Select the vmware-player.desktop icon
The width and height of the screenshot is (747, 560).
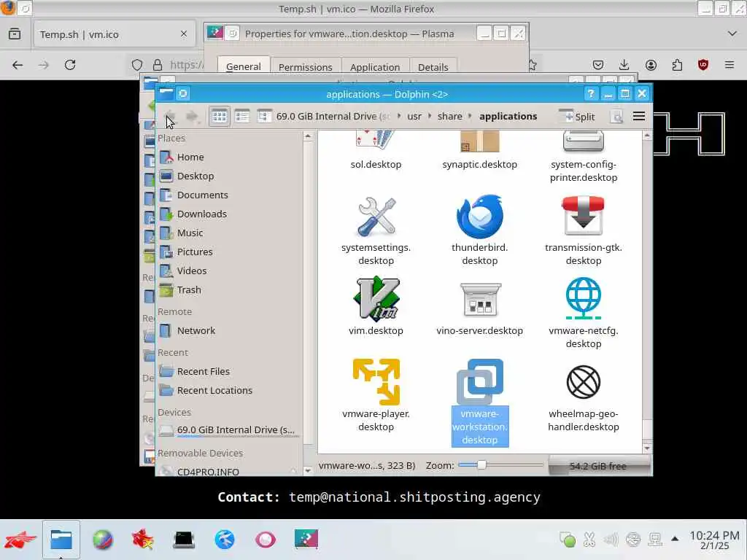[376, 382]
